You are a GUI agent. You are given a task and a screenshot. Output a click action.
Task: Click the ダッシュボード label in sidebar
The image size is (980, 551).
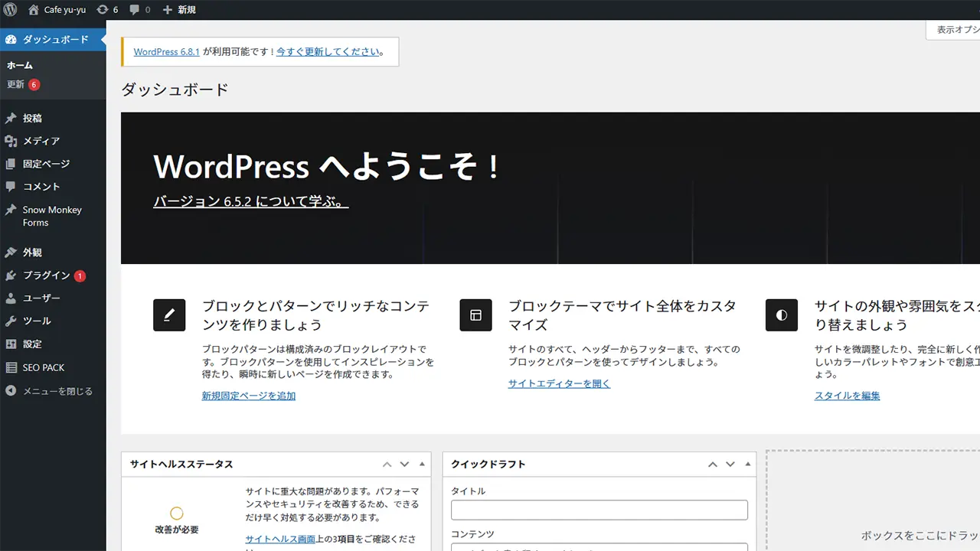[x=56, y=39]
